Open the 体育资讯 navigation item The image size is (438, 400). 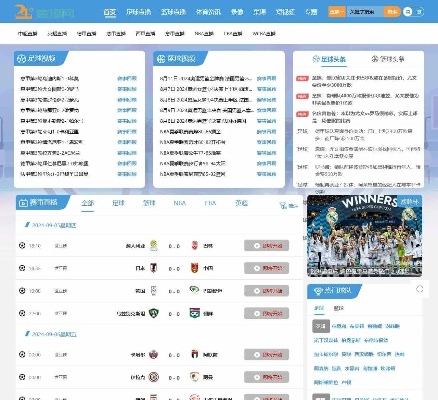[x=208, y=12]
